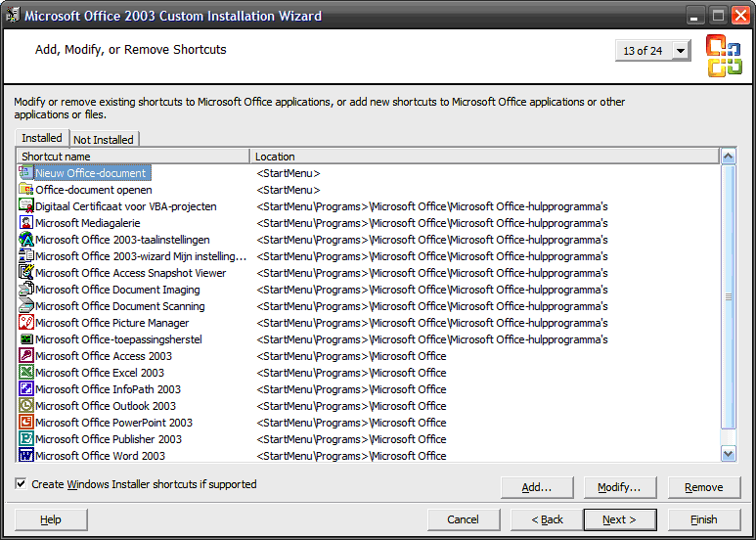Viewport: 756px width, 540px height.
Task: Click the Microsoft Office Publisher 2003 icon
Action: (x=26, y=439)
